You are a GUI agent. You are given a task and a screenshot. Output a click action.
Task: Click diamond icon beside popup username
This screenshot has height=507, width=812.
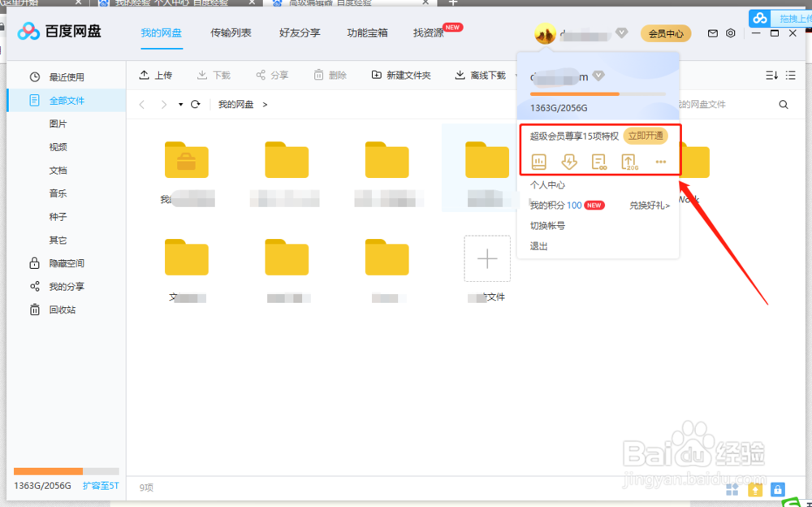tap(598, 76)
